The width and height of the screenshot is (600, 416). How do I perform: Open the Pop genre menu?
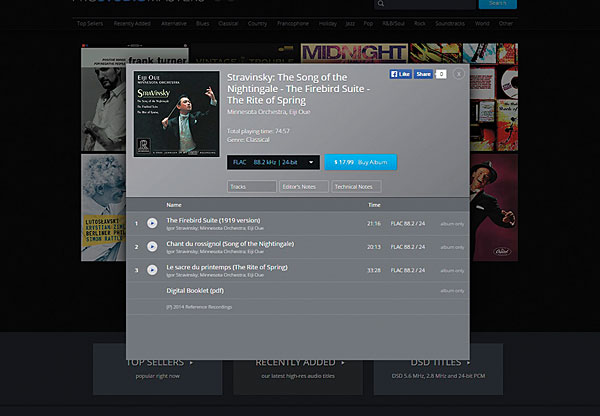click(368, 23)
